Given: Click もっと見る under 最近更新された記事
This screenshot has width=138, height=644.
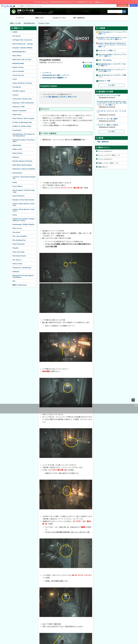Looking at the screenshot, I should 111,131.
